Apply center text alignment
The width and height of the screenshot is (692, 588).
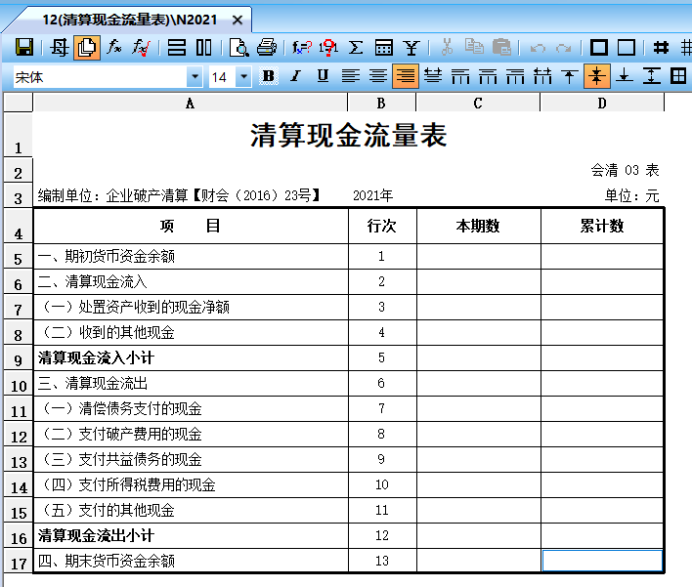[x=377, y=76]
